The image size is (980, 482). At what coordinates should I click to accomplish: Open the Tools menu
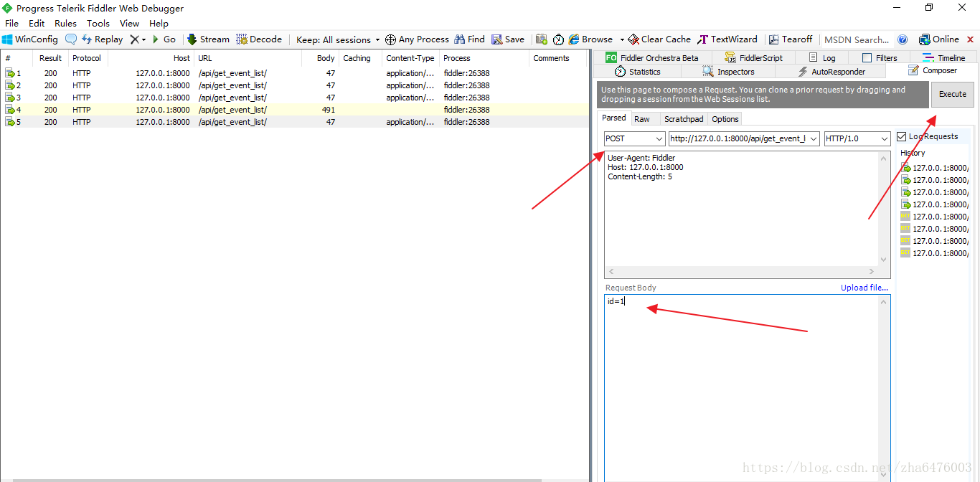tap(98, 23)
